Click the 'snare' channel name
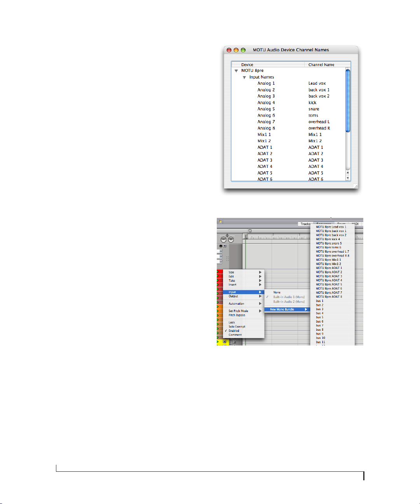The image size is (420, 504). pyautogui.click(x=314, y=109)
